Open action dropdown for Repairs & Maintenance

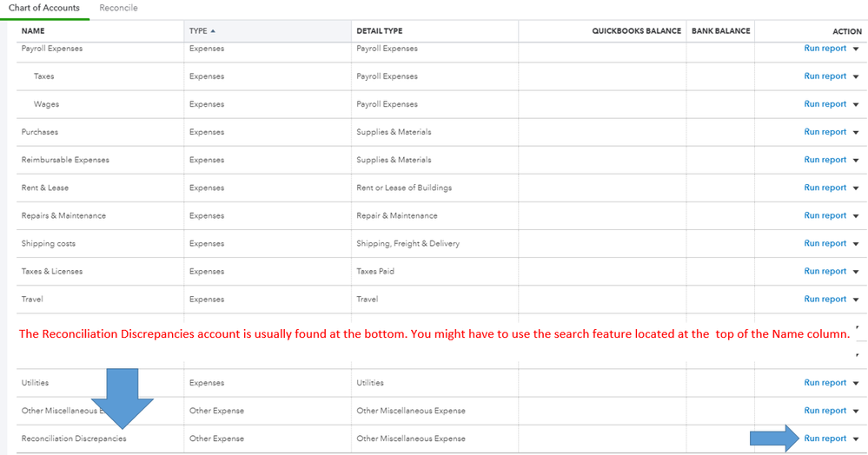[856, 216]
